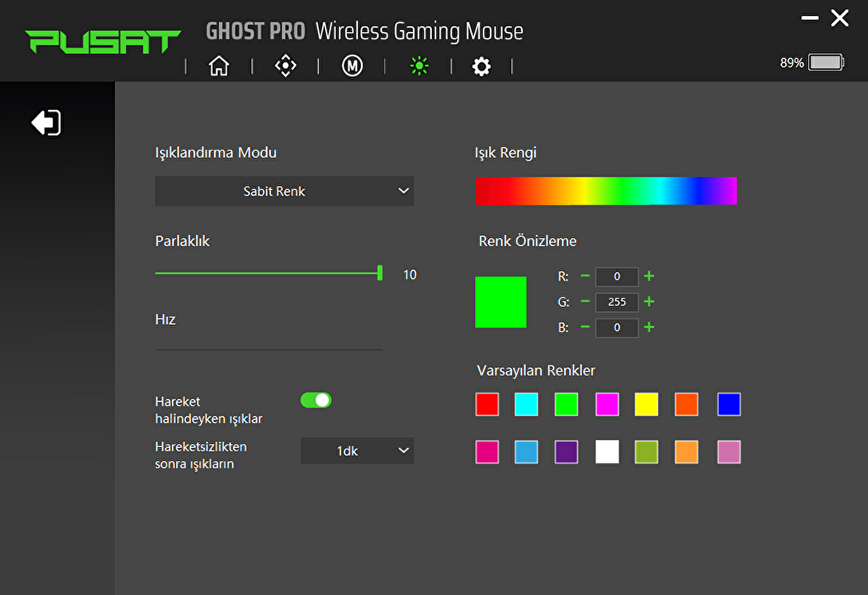The width and height of the screenshot is (868, 595).
Task: Click the back arrow icon on the left sidebar
Action: pos(46,122)
